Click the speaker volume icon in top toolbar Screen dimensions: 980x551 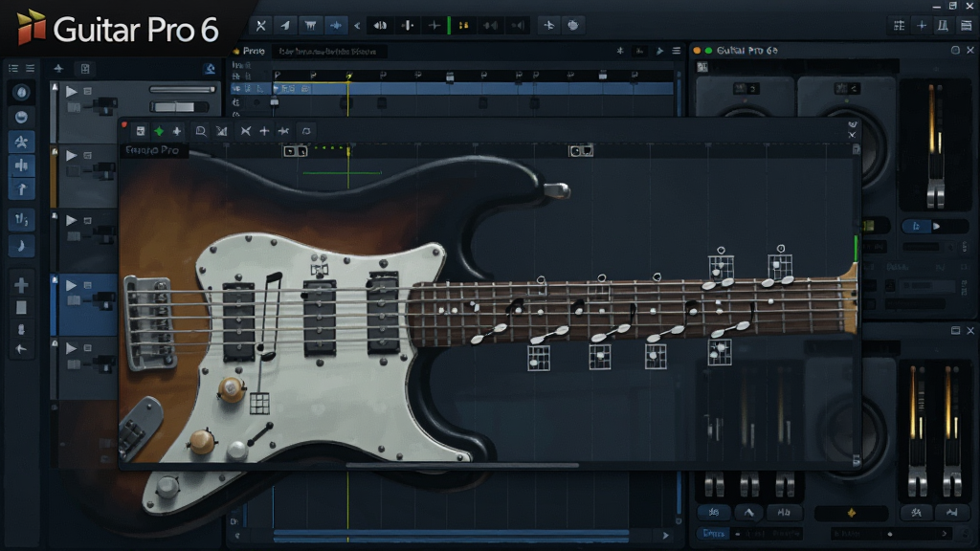click(x=380, y=26)
